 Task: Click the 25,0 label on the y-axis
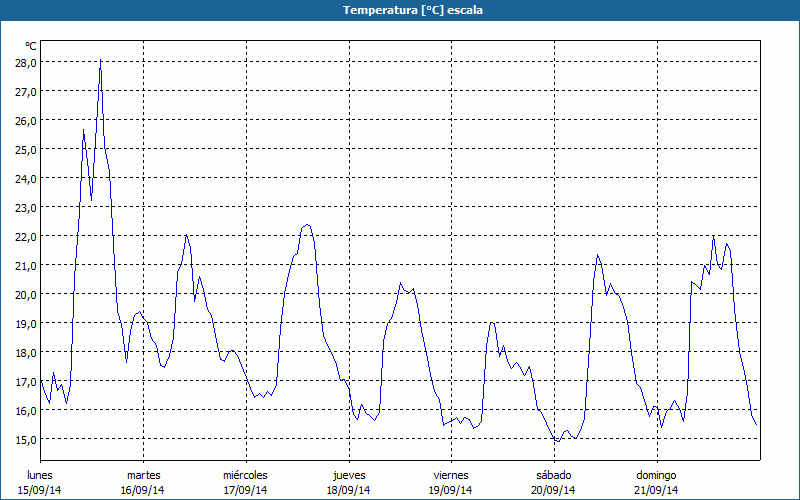(x=25, y=149)
